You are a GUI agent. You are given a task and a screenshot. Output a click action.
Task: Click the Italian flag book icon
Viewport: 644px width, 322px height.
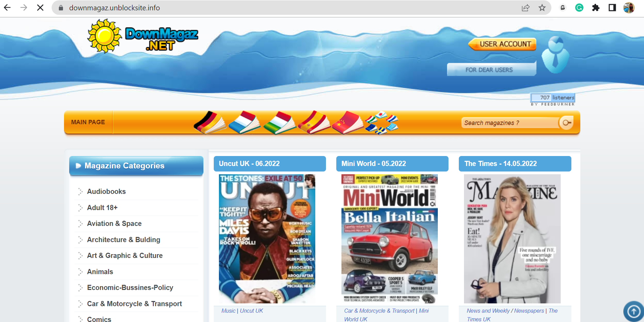[279, 124]
